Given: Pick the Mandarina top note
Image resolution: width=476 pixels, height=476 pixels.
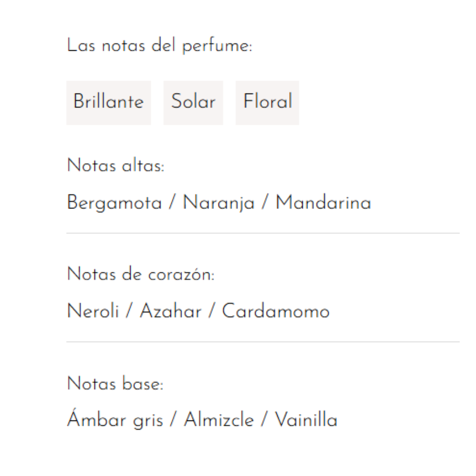Looking at the screenshot, I should click(x=323, y=203).
